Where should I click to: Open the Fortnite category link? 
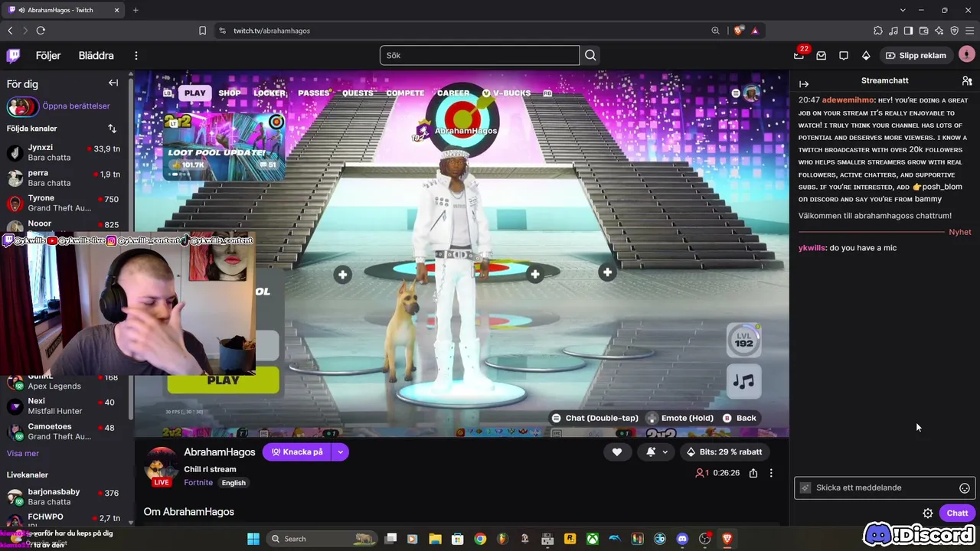tap(198, 483)
